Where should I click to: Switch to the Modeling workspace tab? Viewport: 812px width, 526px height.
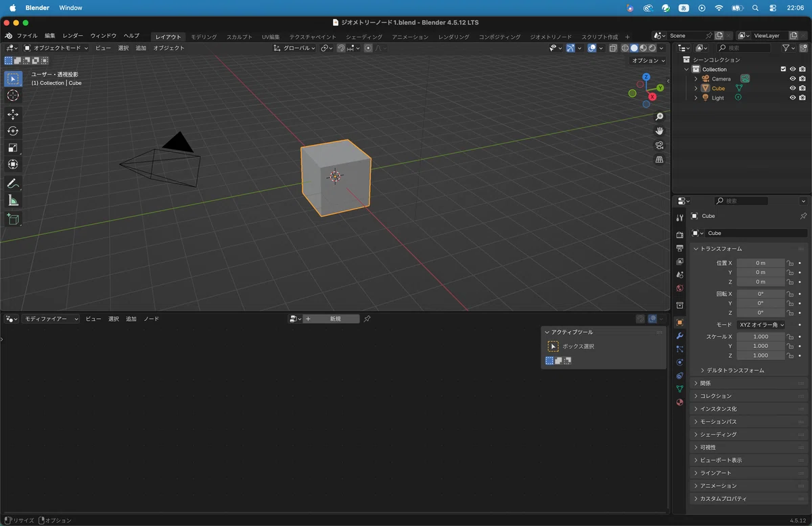[x=204, y=37]
